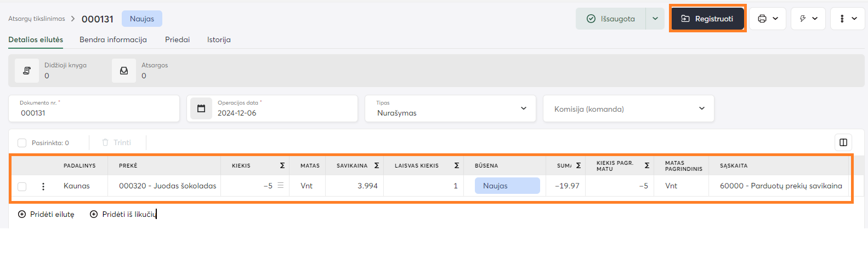
Task: Switch to the Bendra informacija tab
Action: (x=113, y=39)
